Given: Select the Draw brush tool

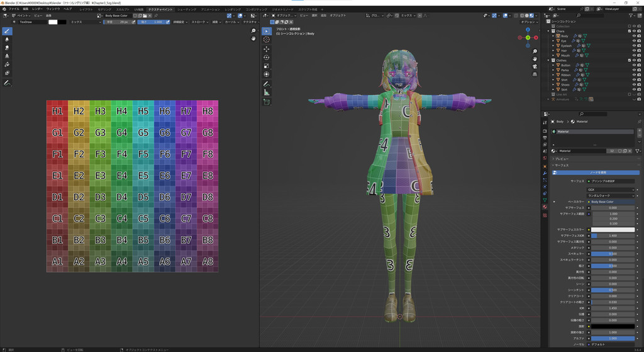Looking at the screenshot, I should [x=7, y=31].
